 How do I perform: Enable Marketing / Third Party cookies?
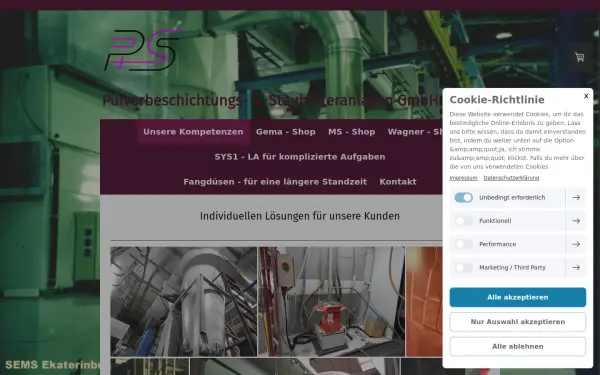point(463,267)
